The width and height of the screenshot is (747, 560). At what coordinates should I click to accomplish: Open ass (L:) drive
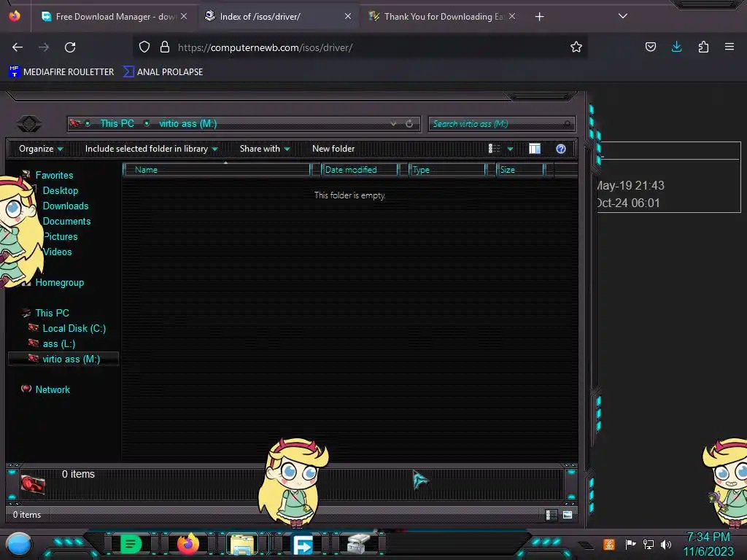pos(59,343)
